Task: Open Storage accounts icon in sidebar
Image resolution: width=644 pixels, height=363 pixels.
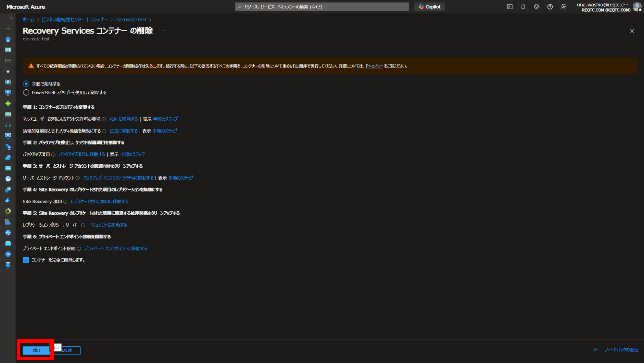Action: 8,114
